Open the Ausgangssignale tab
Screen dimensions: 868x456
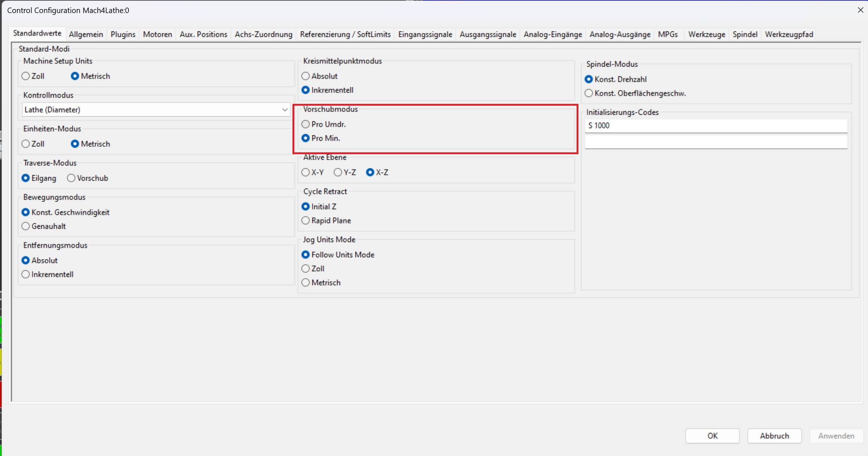coord(488,34)
